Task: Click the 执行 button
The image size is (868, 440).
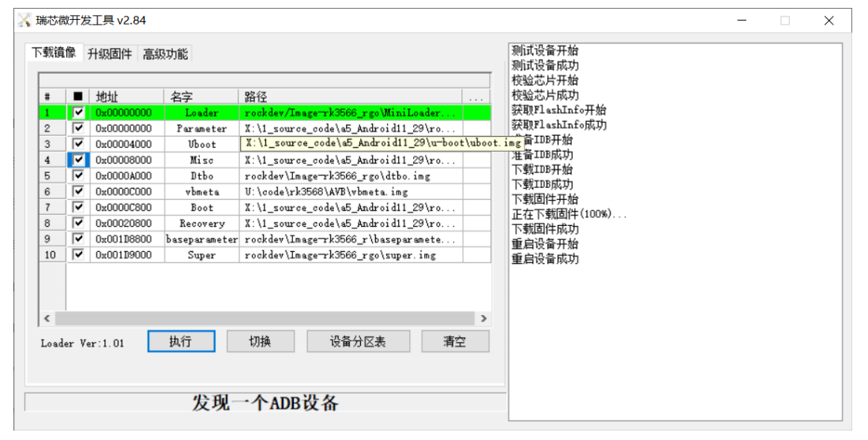Action: pos(182,341)
